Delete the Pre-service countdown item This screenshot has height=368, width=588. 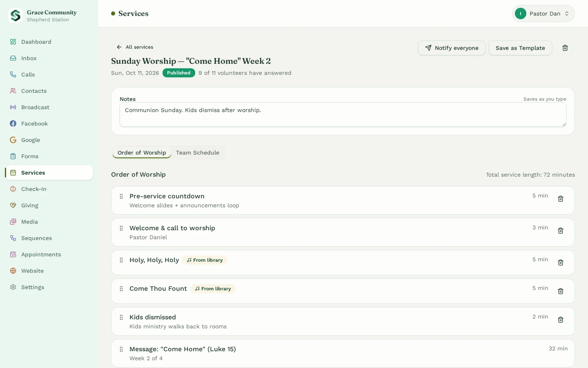[561, 199]
